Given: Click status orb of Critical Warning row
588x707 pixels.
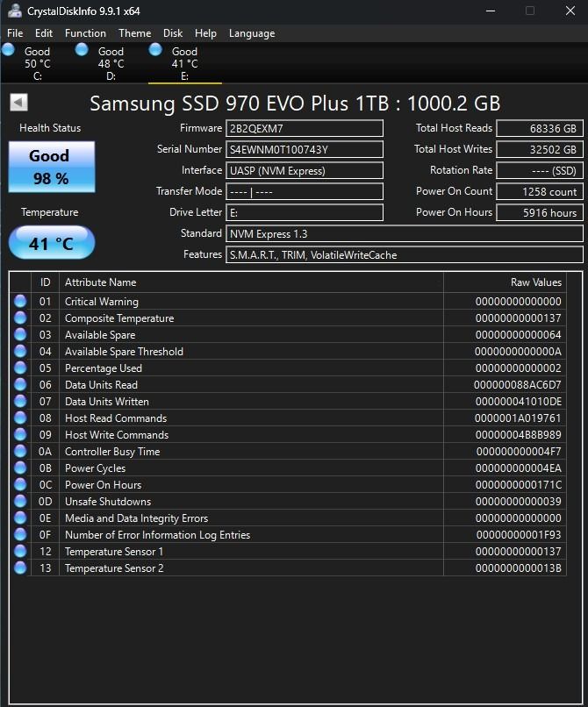Looking at the screenshot, I should [20, 301].
